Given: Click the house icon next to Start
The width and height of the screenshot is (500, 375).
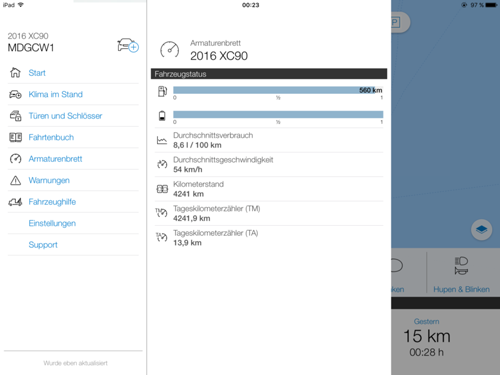Looking at the screenshot, I should 15,72.
